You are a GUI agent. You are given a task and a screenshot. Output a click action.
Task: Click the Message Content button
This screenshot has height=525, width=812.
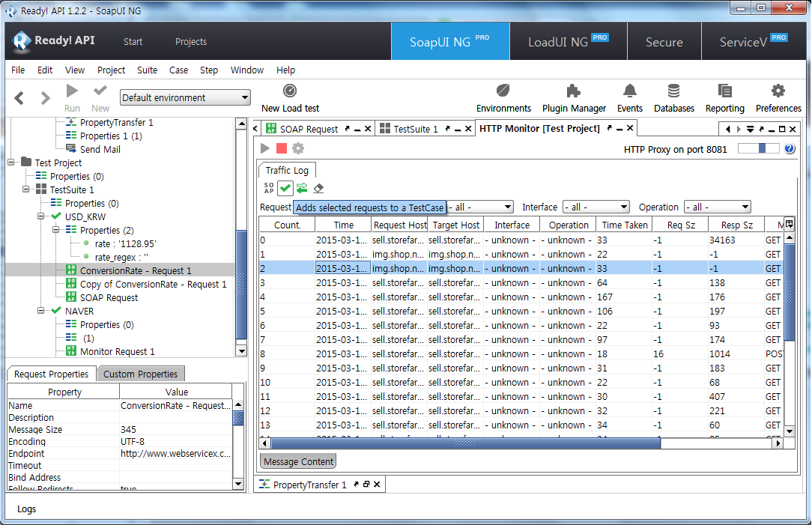click(298, 461)
